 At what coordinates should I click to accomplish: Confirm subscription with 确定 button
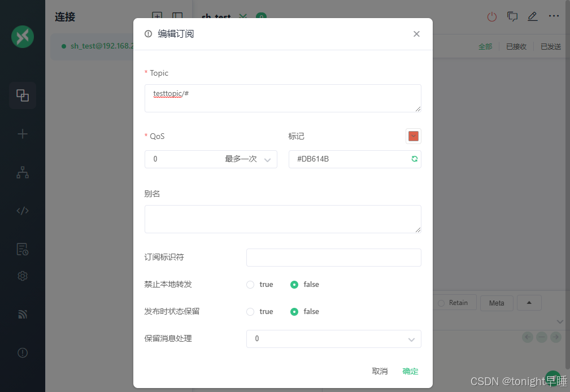pyautogui.click(x=410, y=371)
